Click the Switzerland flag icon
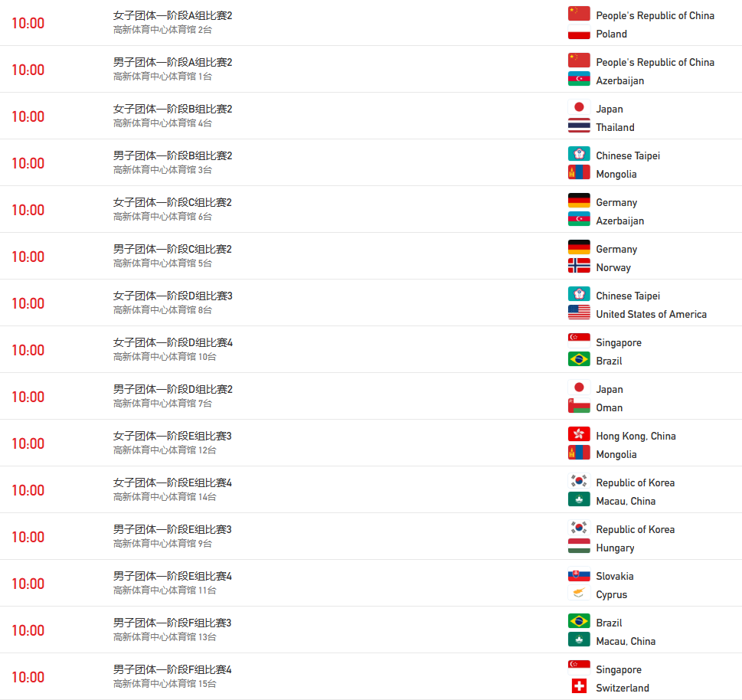The height and width of the screenshot is (700, 742). (579, 687)
